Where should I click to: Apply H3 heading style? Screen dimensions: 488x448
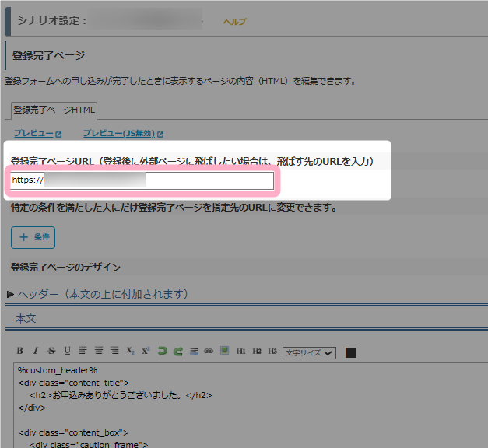(272, 352)
